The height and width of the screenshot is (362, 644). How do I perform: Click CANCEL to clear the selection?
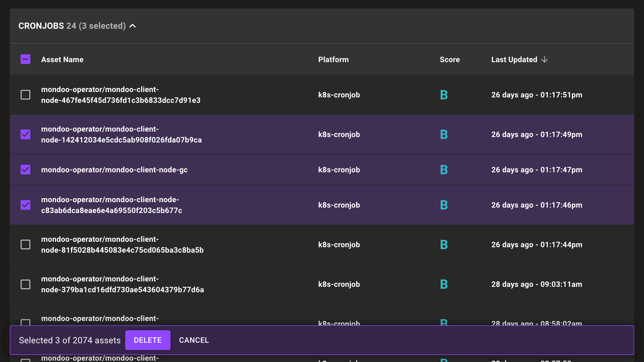coord(194,340)
